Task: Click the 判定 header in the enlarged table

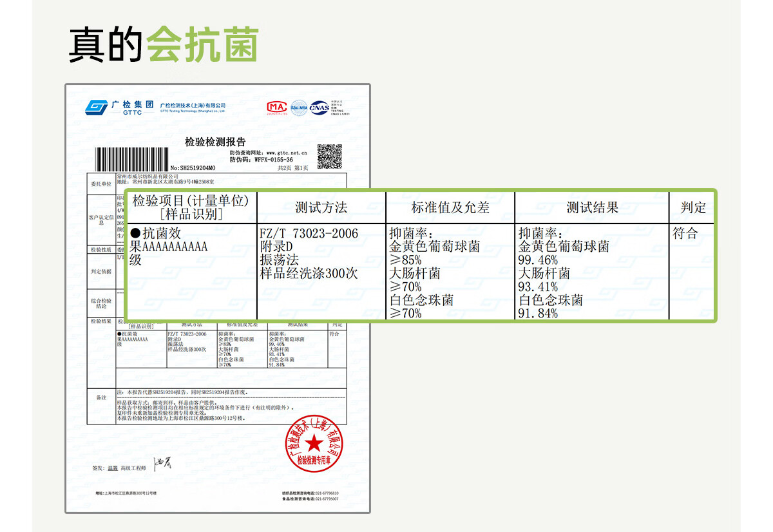Action: pos(693,207)
